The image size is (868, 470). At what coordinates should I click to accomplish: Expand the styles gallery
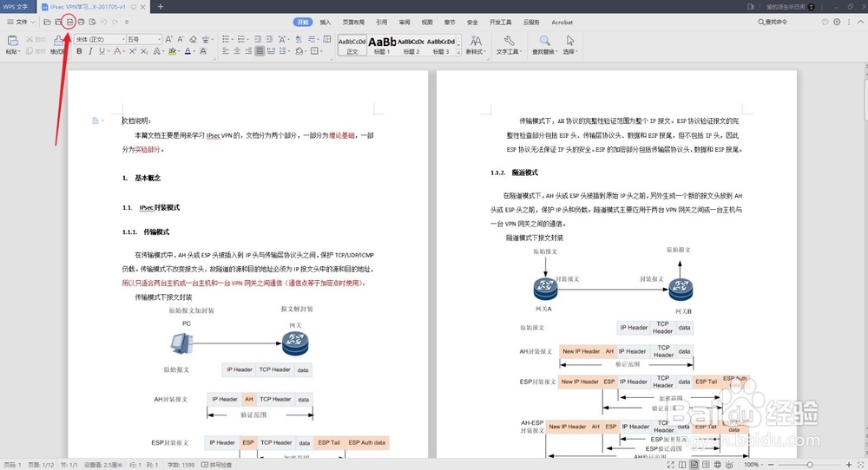[458, 52]
